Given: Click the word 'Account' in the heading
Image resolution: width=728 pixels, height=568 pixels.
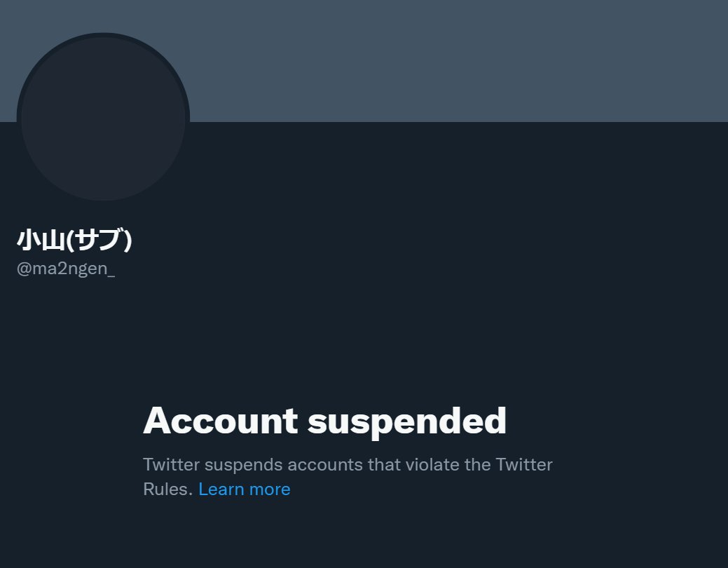Looking at the screenshot, I should (220, 421).
